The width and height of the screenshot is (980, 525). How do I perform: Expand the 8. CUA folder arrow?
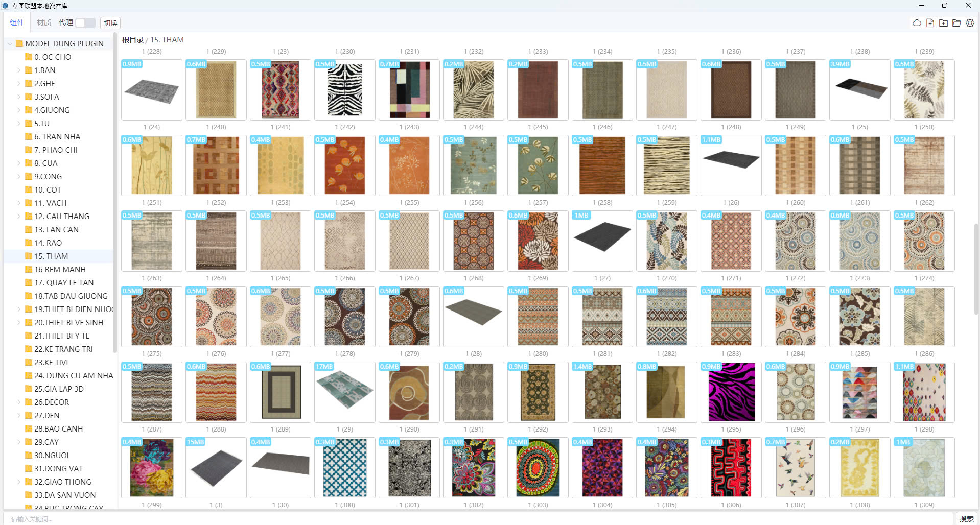[19, 163]
